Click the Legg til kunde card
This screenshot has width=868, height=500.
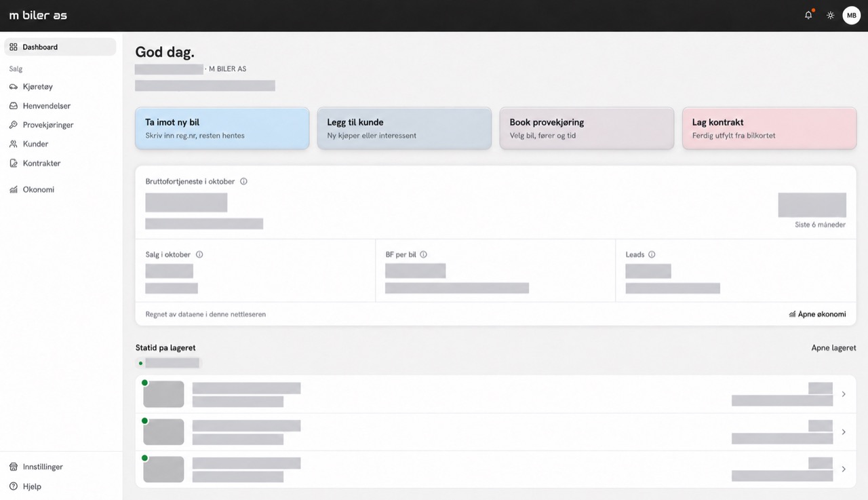click(x=404, y=128)
